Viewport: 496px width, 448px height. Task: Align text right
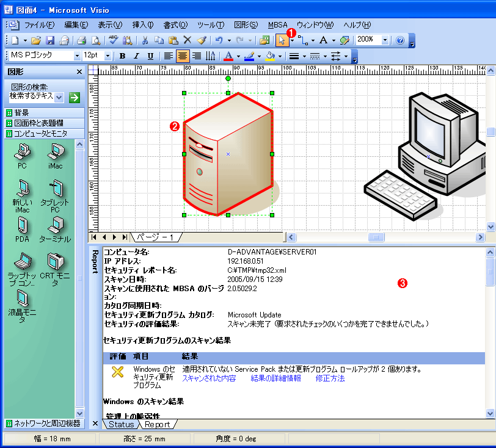coord(197,56)
